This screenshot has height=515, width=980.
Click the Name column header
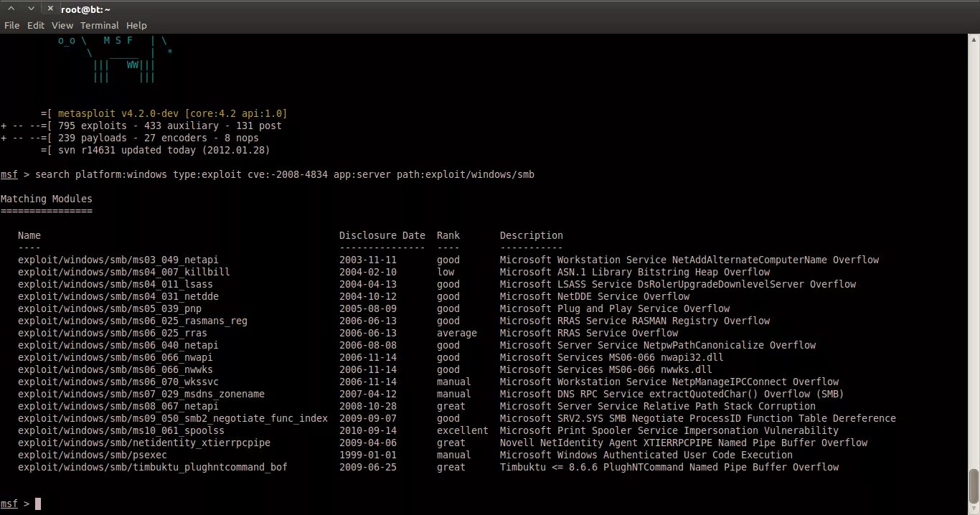point(29,235)
